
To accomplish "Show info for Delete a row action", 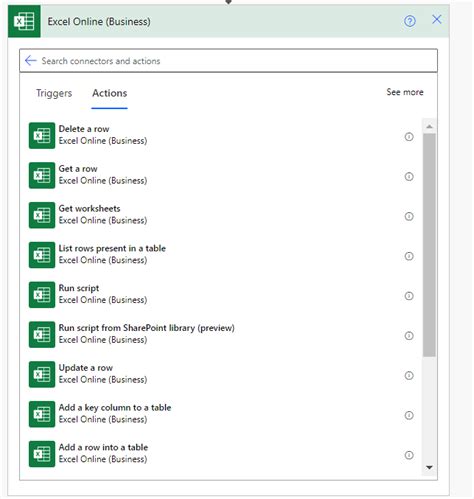I will 409,137.
